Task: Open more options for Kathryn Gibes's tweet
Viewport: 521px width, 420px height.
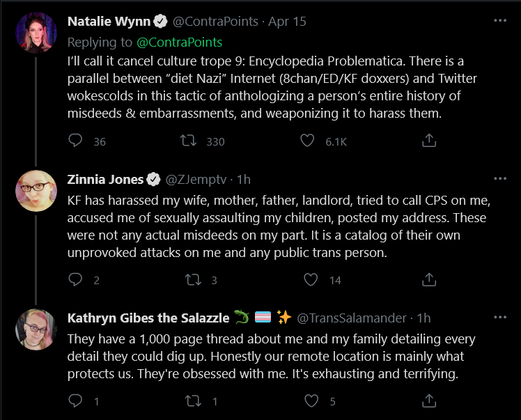Action: pyautogui.click(x=499, y=318)
